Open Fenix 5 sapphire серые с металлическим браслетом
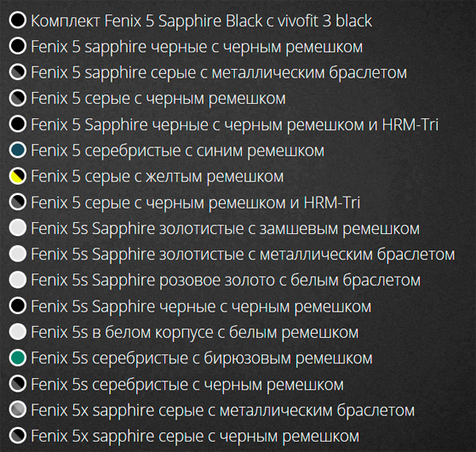The height and width of the screenshot is (452, 476). [x=218, y=73]
